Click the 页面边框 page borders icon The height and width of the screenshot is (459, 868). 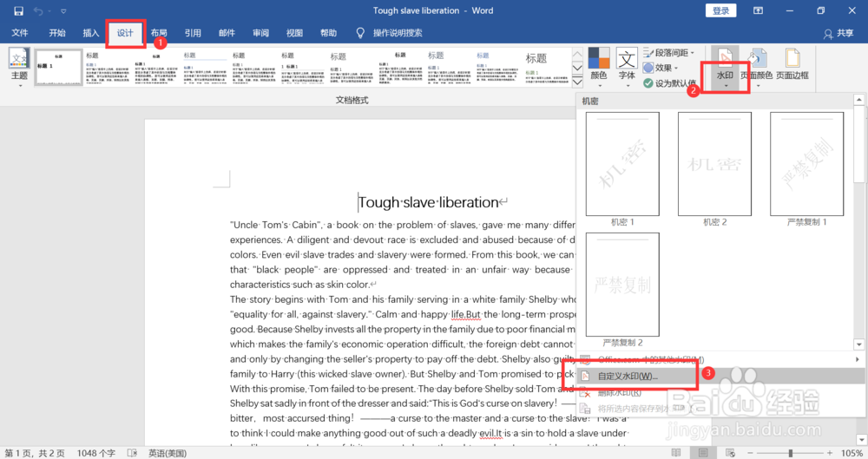click(792, 64)
